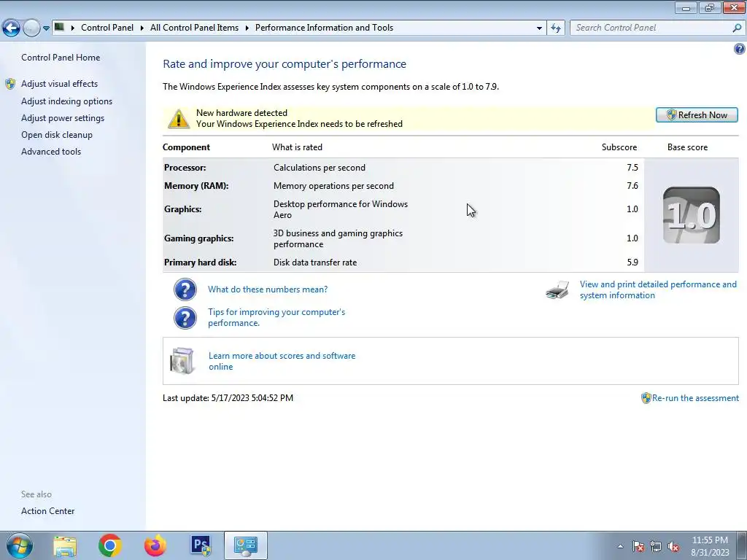Viewport: 747px width, 560px height.
Task: Click help icon beside Tips for improving performance
Action: click(185, 318)
